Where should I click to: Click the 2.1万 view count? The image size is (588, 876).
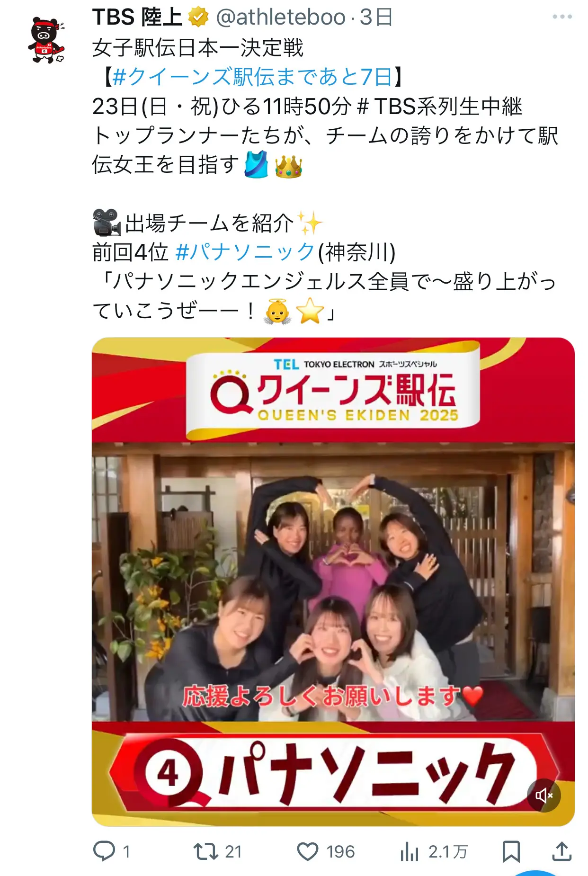point(448,852)
